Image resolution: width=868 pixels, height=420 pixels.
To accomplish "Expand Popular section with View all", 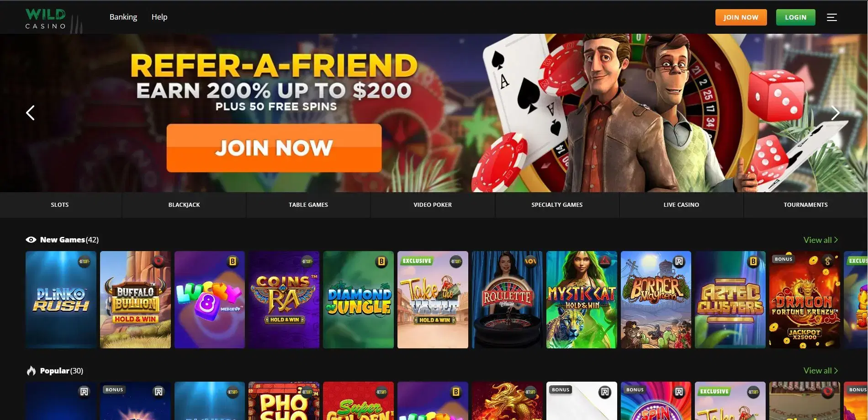I will 820,371.
